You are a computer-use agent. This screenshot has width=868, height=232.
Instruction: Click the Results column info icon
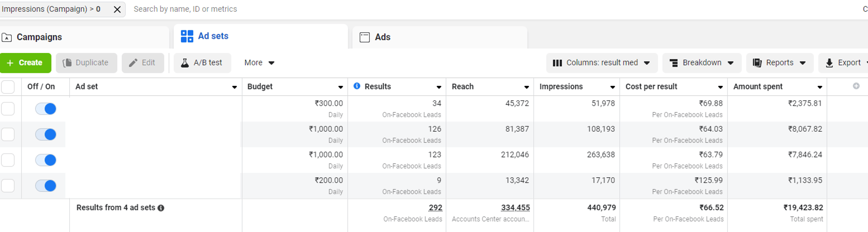pos(357,86)
